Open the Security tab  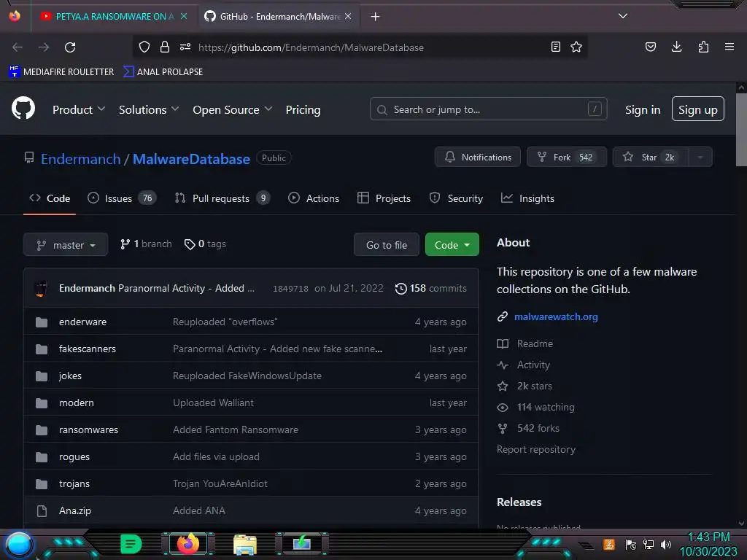click(456, 198)
